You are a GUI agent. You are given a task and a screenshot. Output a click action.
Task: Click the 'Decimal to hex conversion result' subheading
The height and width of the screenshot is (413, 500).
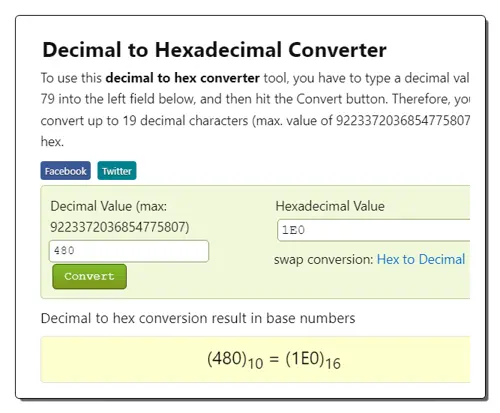tap(198, 318)
